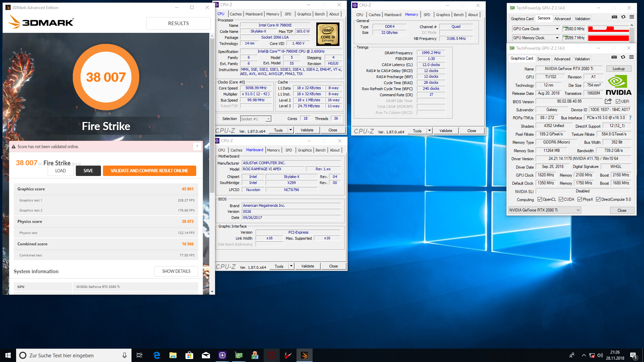Click the taskbar clock showing 21:26
This screenshot has width=644, height=362.
(x=615, y=355)
